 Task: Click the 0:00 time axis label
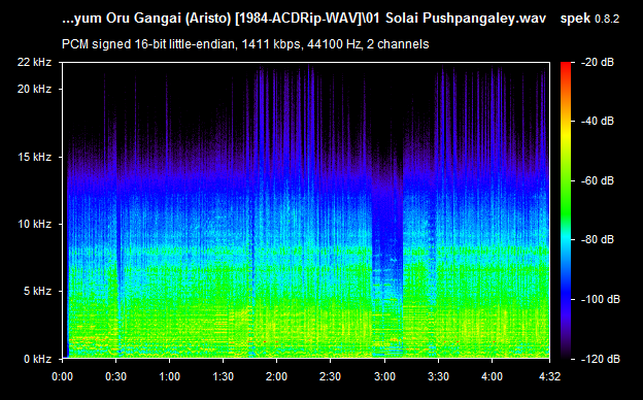(62, 377)
